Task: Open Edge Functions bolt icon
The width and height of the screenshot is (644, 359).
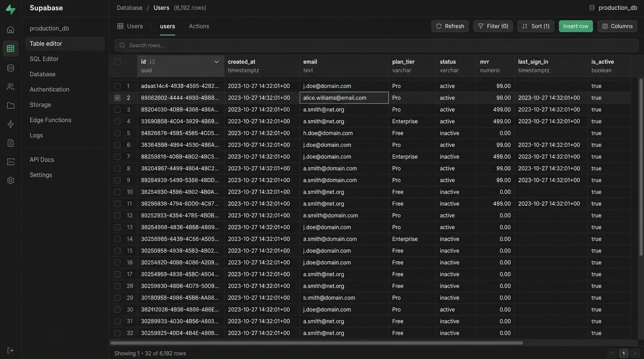Action: coord(10,124)
